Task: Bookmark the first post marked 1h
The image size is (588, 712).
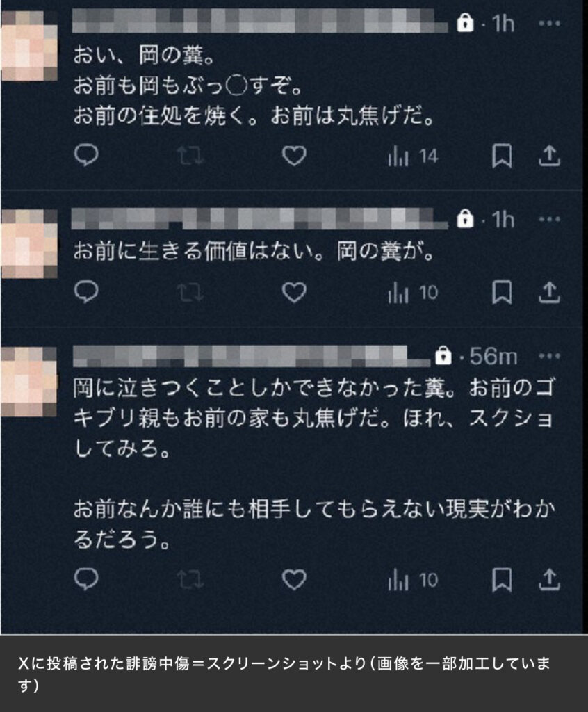Action: pos(502,156)
